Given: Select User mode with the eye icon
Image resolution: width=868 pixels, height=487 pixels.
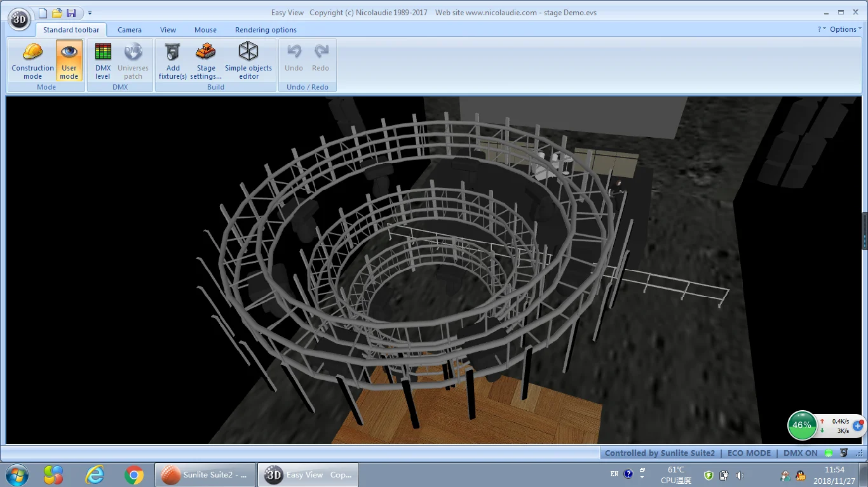Looking at the screenshot, I should pos(69,61).
